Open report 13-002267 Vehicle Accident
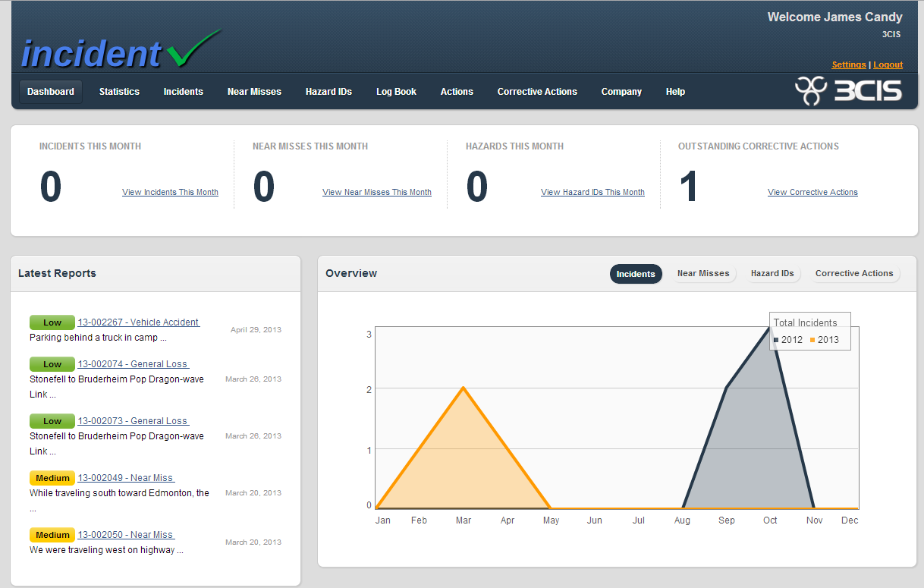 point(138,322)
